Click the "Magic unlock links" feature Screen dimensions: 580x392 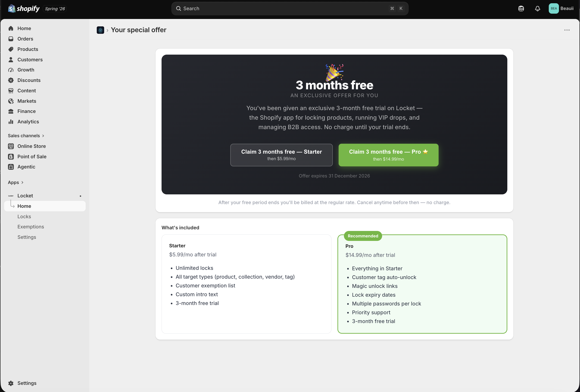pos(375,286)
